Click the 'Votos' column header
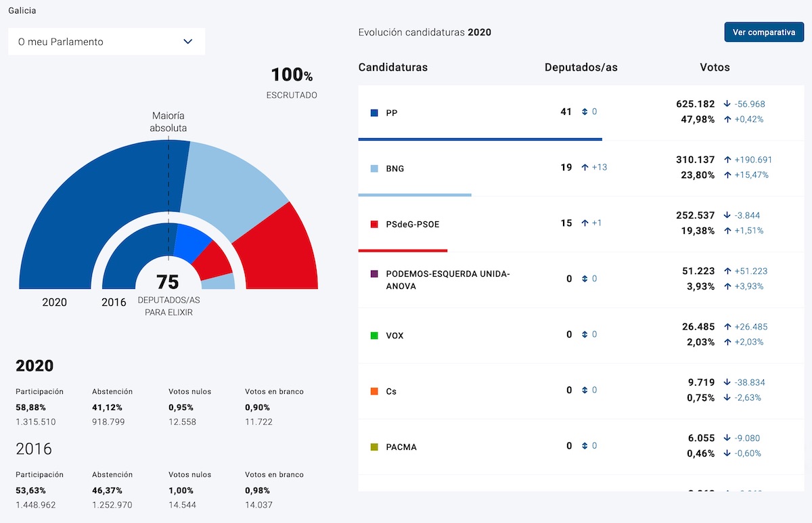 (715, 68)
